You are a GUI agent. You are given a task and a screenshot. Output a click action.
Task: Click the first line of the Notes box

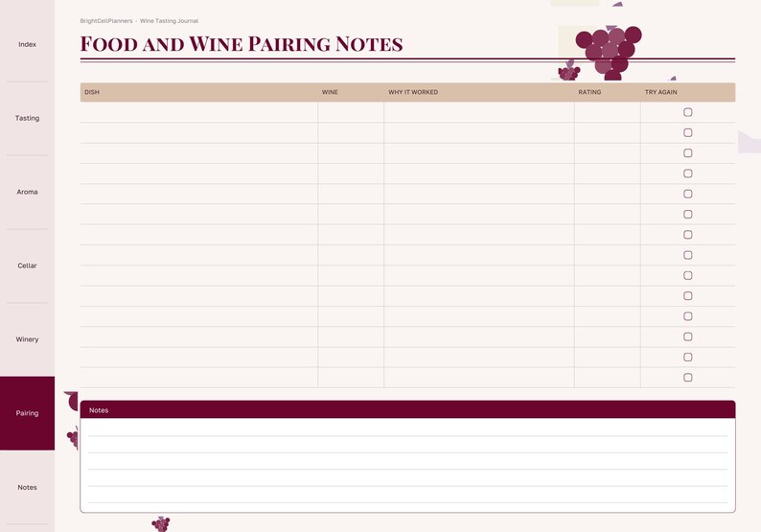click(x=407, y=428)
